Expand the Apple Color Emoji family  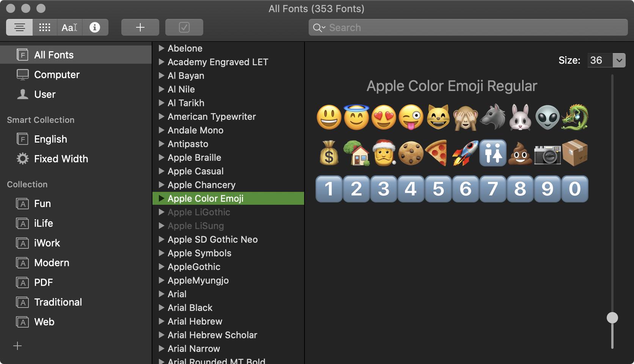pyautogui.click(x=162, y=198)
